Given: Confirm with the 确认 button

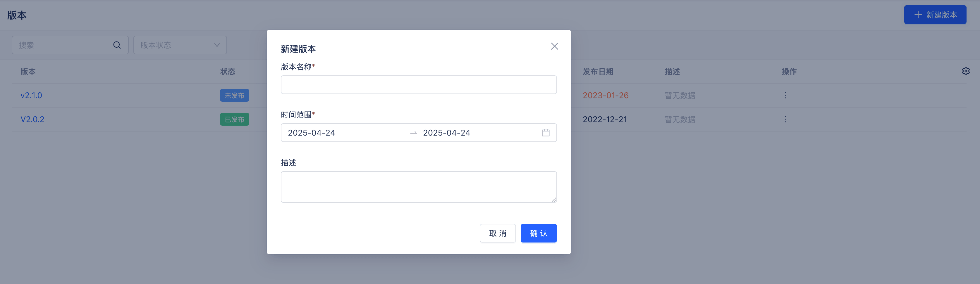Looking at the screenshot, I should [538, 233].
